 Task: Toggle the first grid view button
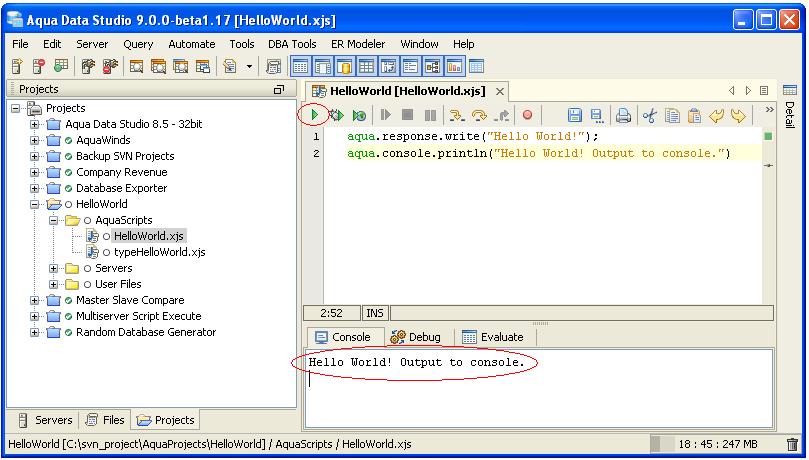300,66
